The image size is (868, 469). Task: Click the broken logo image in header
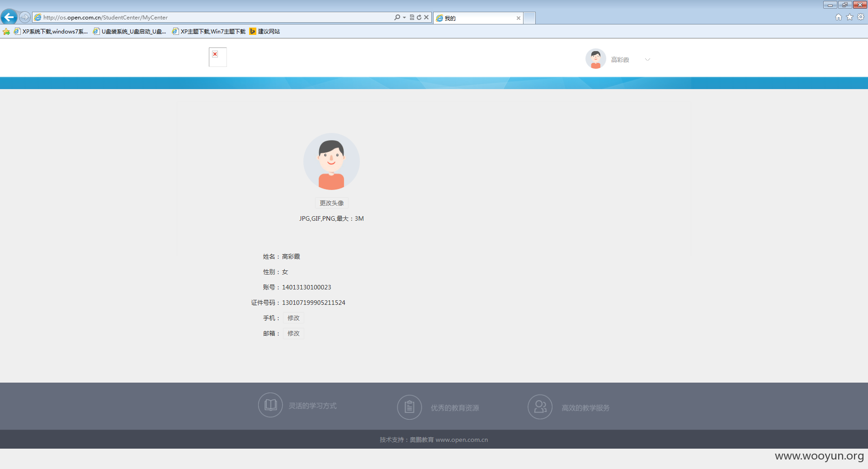coord(217,57)
